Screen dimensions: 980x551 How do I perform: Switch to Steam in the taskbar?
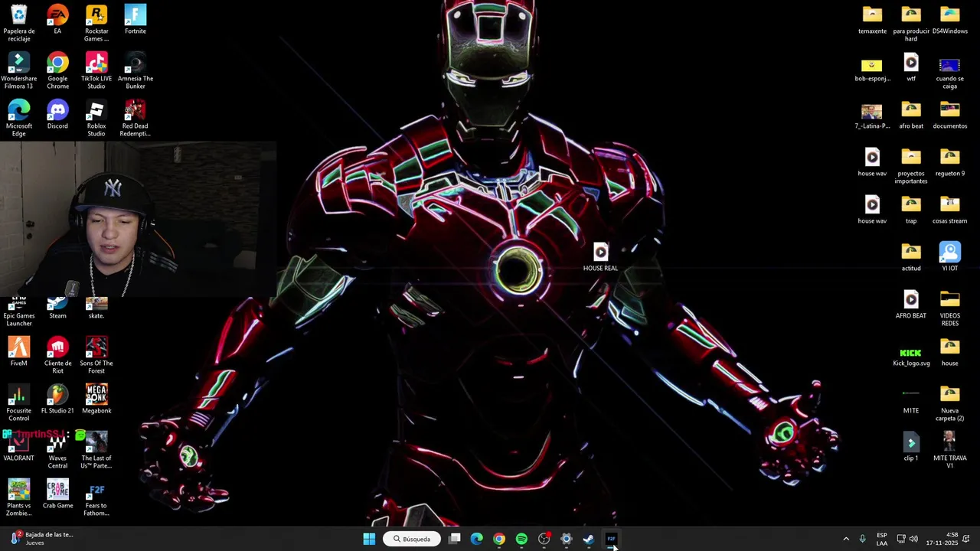(x=588, y=539)
